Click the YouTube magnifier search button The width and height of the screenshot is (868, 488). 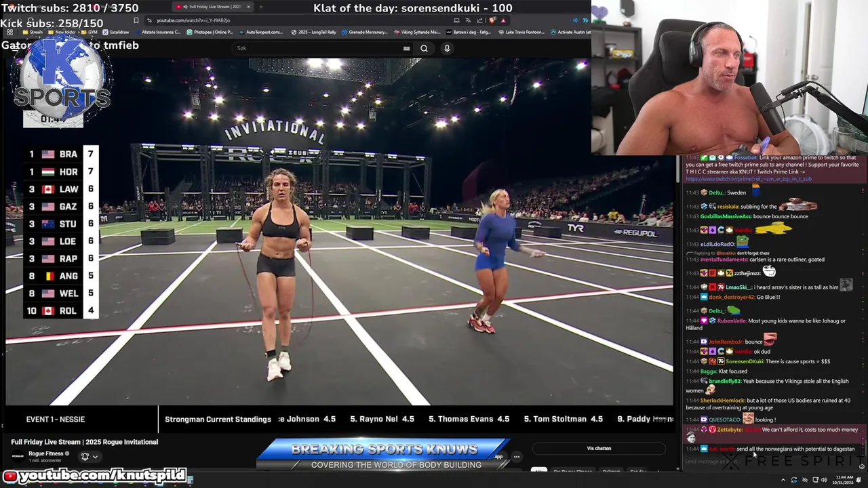(x=424, y=48)
